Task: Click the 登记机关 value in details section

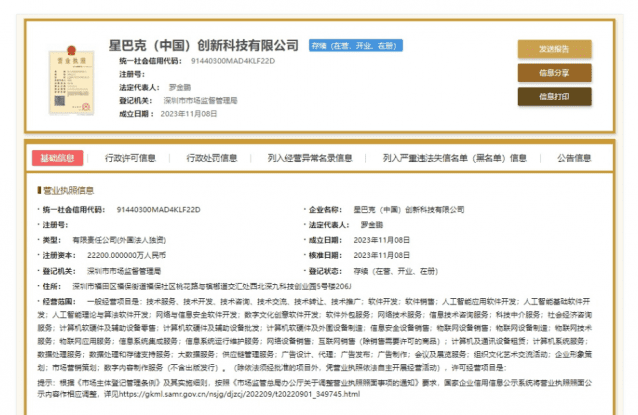Action: click(124, 271)
